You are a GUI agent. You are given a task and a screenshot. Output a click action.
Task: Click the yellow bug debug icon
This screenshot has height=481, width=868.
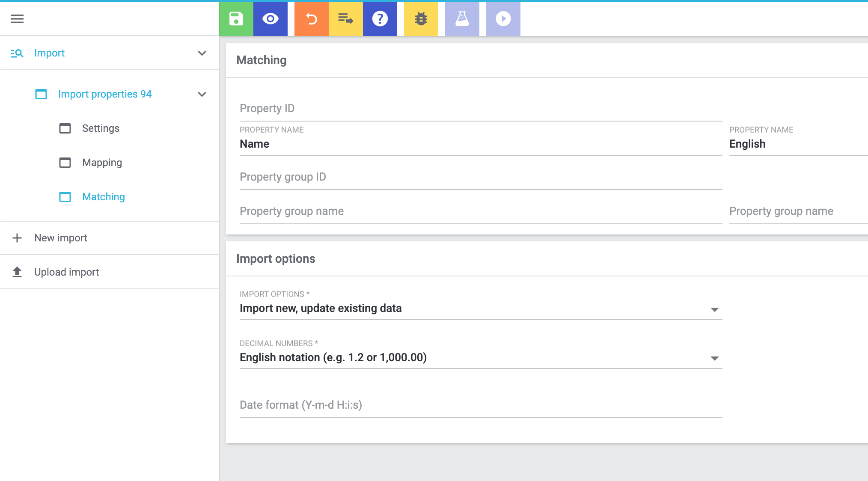tap(421, 19)
